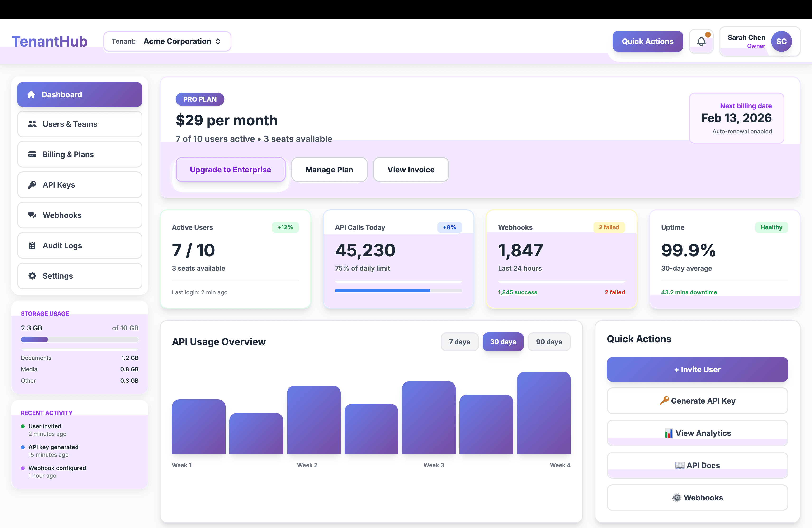
Task: Expand the tenant dropdown chevron
Action: coord(218,41)
